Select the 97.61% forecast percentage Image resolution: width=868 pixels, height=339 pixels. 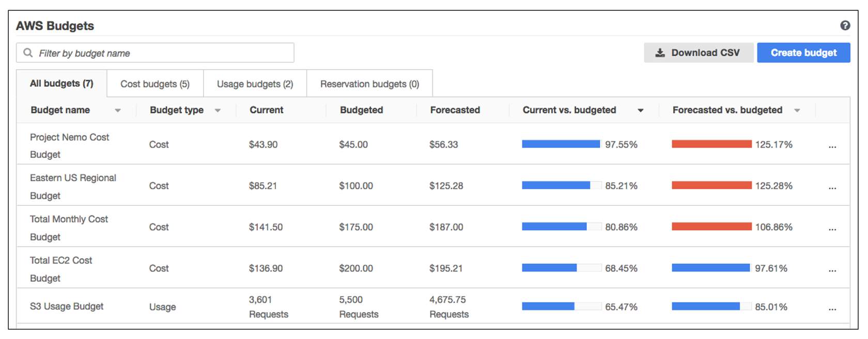click(x=771, y=268)
